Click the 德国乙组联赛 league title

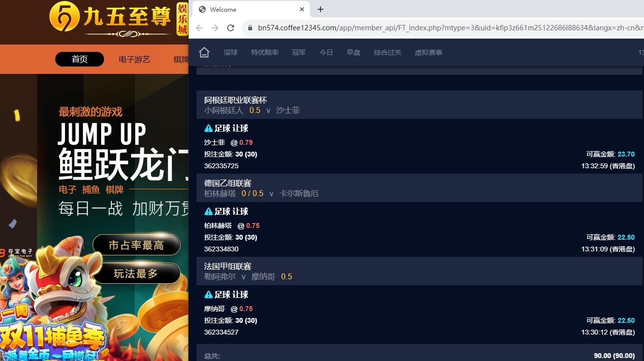tap(228, 183)
